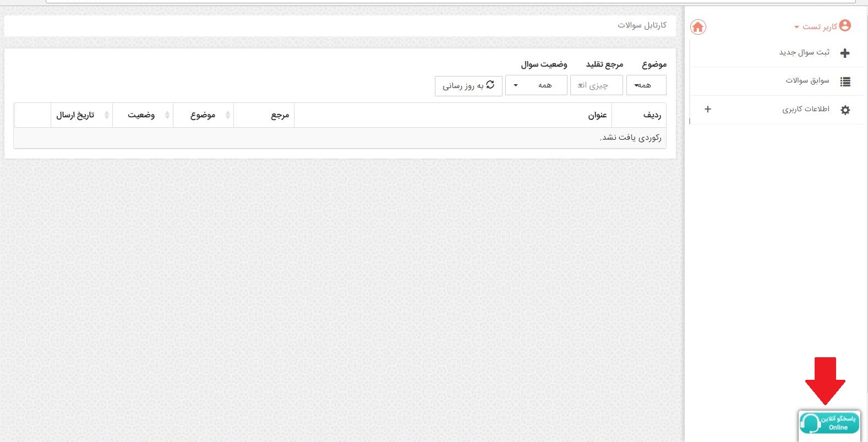Image resolution: width=868 pixels, height=442 pixels.
Task: Click the user profile avatar icon
Action: tap(845, 25)
